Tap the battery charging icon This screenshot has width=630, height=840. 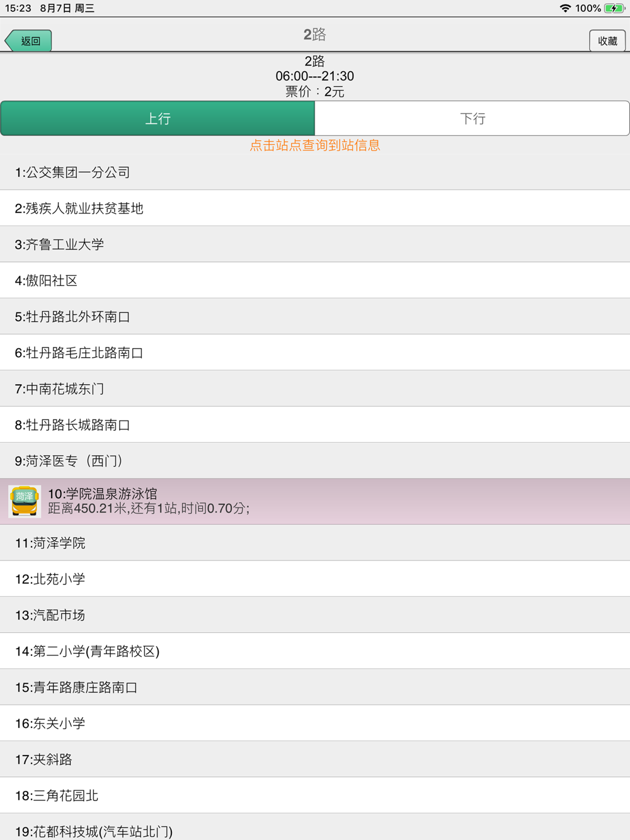click(614, 8)
